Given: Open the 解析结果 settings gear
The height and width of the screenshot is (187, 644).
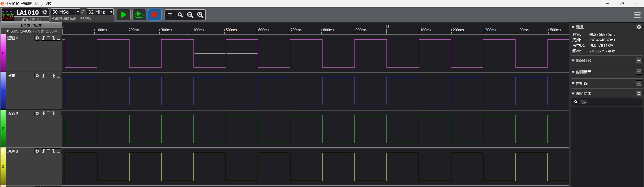Looking at the screenshot, I should point(639,93).
